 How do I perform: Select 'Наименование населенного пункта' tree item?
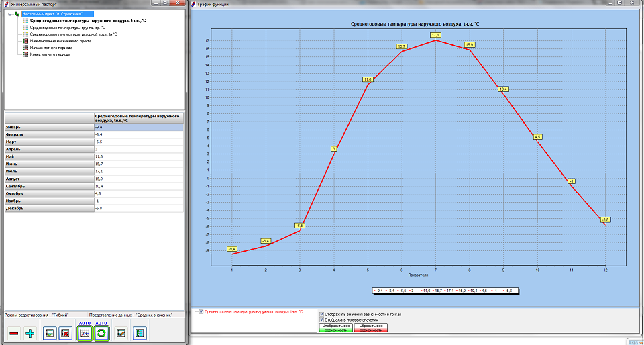(x=60, y=41)
